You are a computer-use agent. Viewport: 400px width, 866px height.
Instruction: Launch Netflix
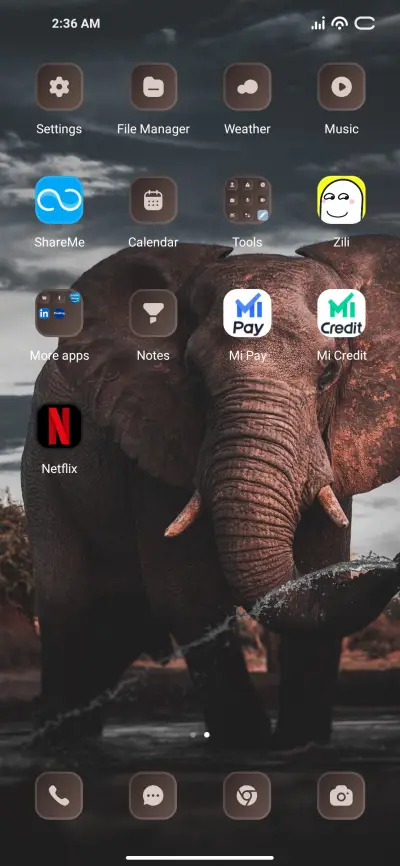click(x=59, y=426)
